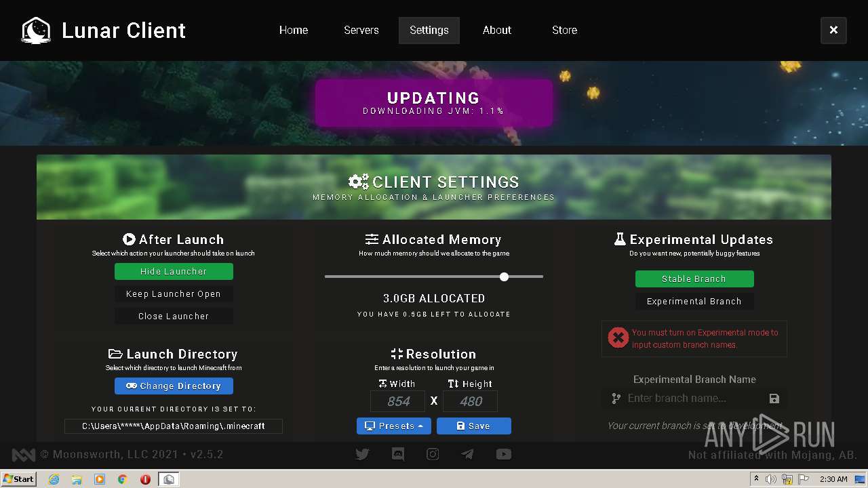This screenshot has height=488, width=868.
Task: Choose the Experimental Branch option
Action: point(694,301)
